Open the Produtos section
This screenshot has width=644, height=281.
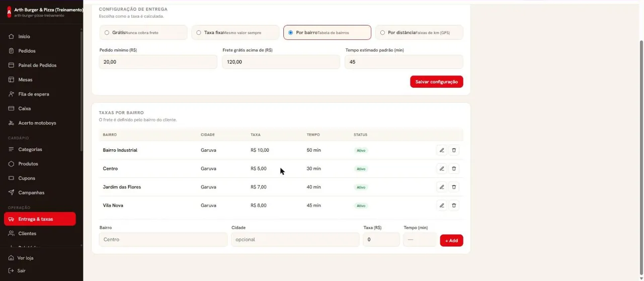pyautogui.click(x=40, y=164)
